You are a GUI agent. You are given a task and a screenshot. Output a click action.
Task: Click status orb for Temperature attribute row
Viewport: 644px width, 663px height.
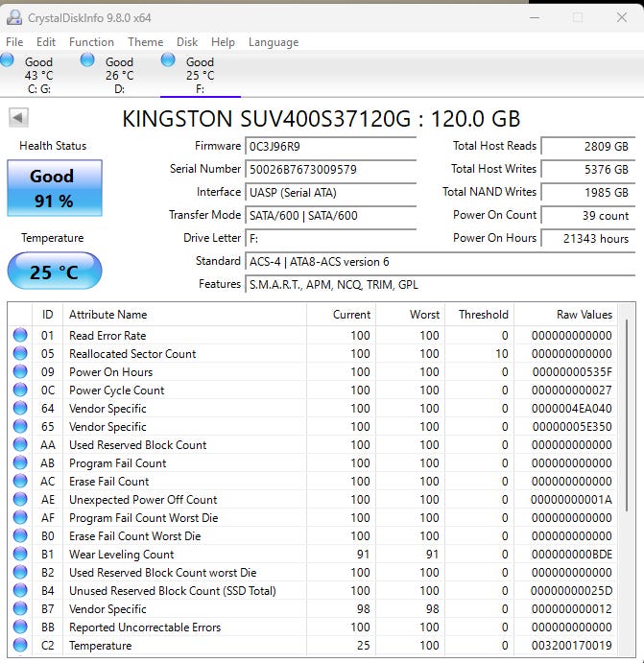click(x=20, y=646)
